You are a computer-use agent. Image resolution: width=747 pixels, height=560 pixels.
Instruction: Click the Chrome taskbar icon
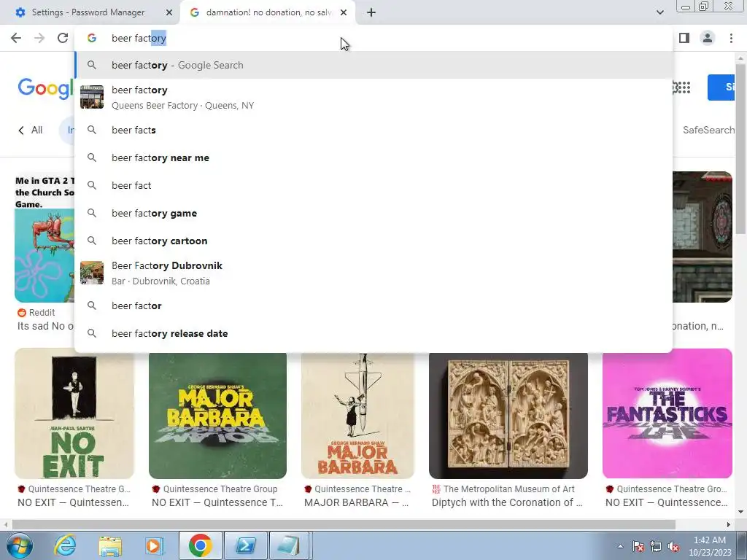pyautogui.click(x=200, y=545)
